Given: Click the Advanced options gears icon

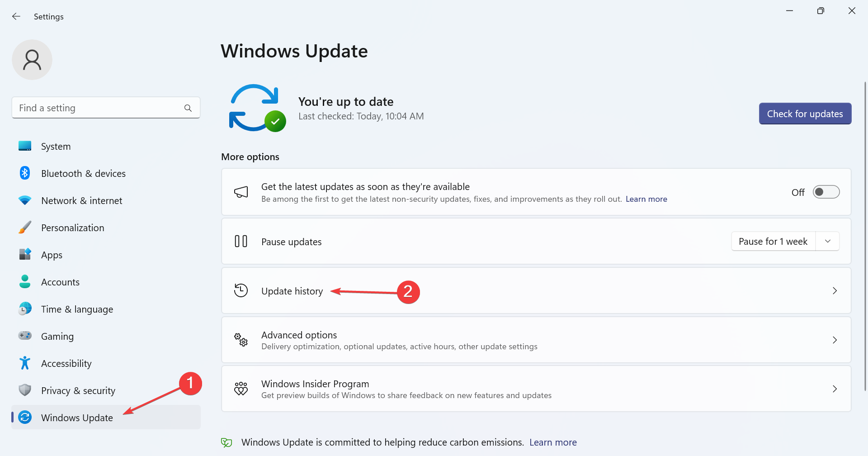Looking at the screenshot, I should click(x=241, y=340).
